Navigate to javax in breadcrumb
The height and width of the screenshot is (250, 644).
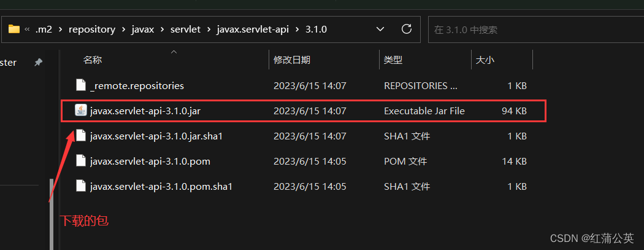pos(142,29)
